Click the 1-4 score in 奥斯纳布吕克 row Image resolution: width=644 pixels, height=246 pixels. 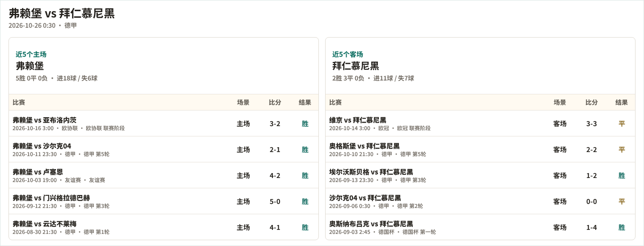pos(592,227)
